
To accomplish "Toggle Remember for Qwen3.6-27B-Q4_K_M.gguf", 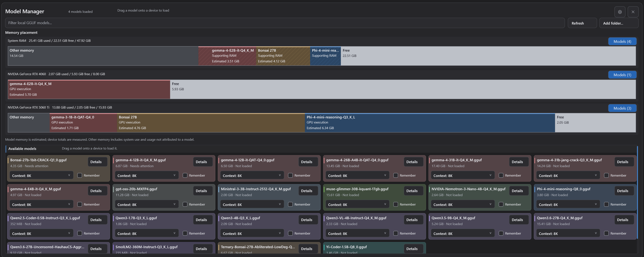I will pos(606,233).
